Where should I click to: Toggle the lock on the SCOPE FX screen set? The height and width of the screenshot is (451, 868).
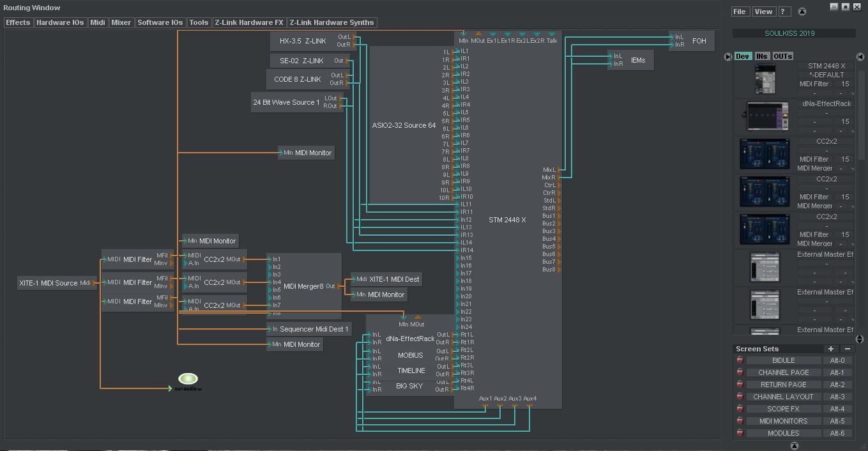(740, 409)
